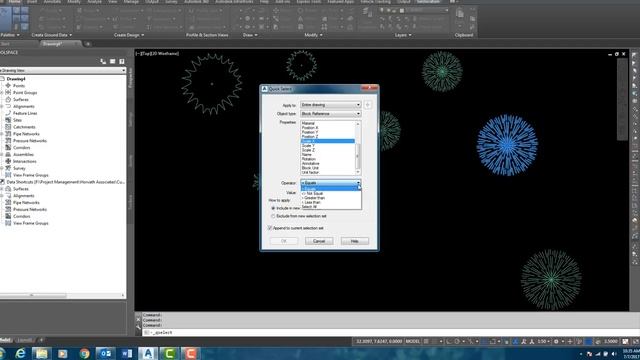This screenshot has width=640, height=360.
Task: Click the Toolspace panorama list icon
Action: click(x=113, y=61)
